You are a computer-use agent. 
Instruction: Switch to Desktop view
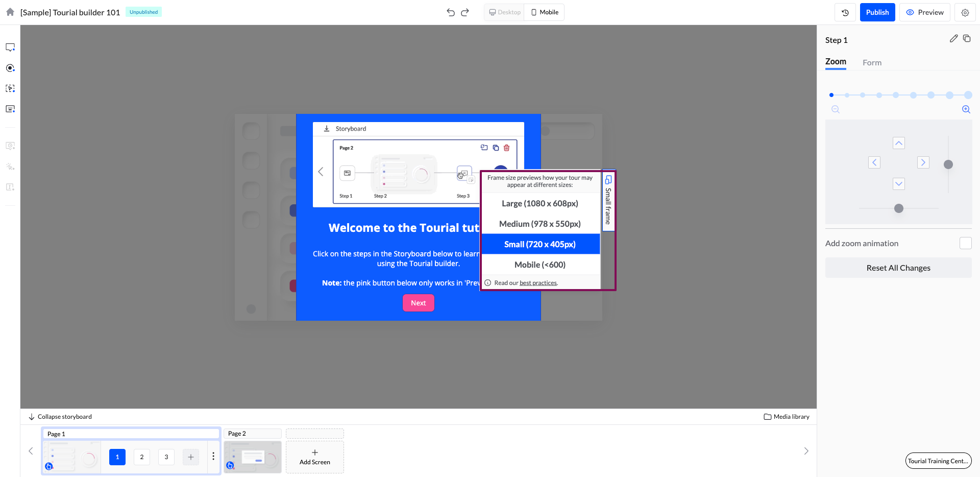[x=505, y=12]
